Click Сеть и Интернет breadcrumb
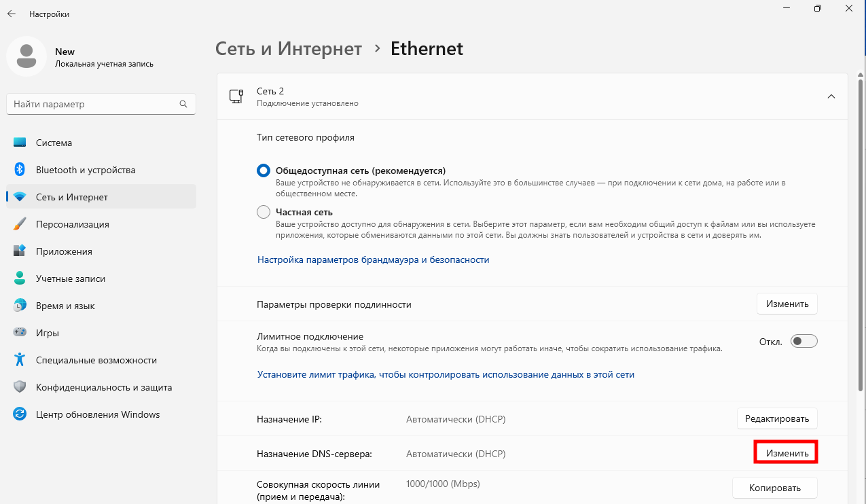Viewport: 866px width, 504px height. click(289, 49)
